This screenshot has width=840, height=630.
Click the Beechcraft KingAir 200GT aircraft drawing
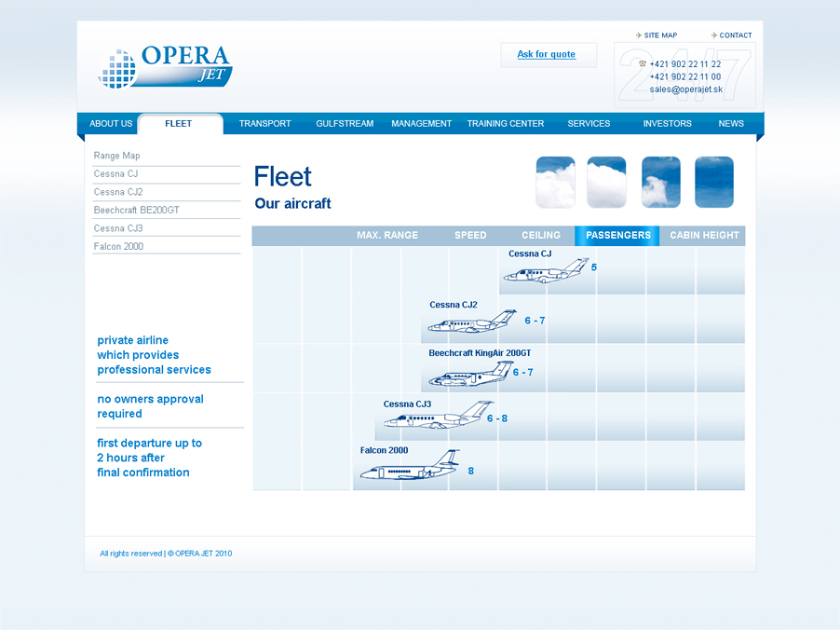pyautogui.click(x=471, y=374)
